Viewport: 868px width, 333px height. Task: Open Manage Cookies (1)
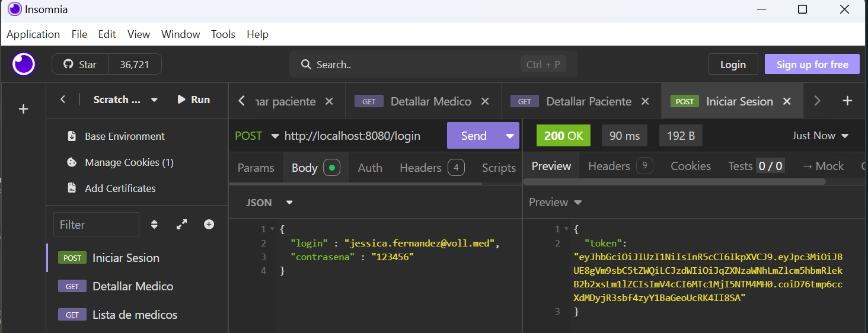point(120,162)
